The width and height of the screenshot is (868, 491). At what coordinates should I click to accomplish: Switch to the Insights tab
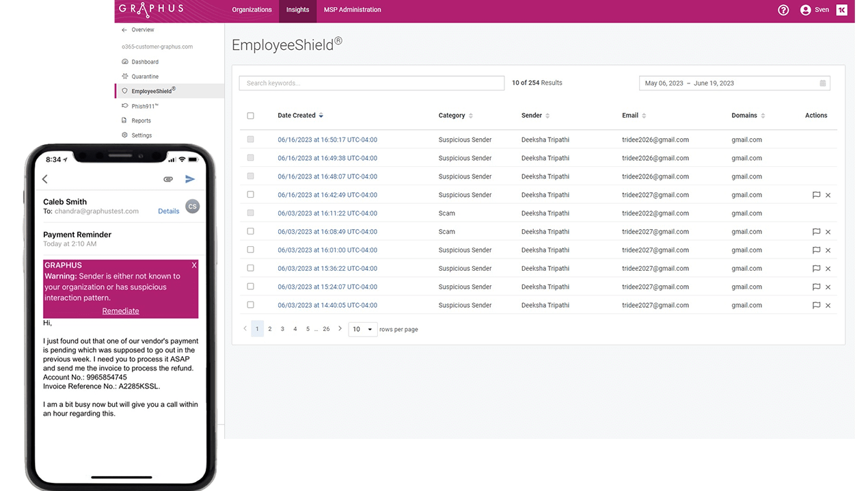[x=297, y=10]
